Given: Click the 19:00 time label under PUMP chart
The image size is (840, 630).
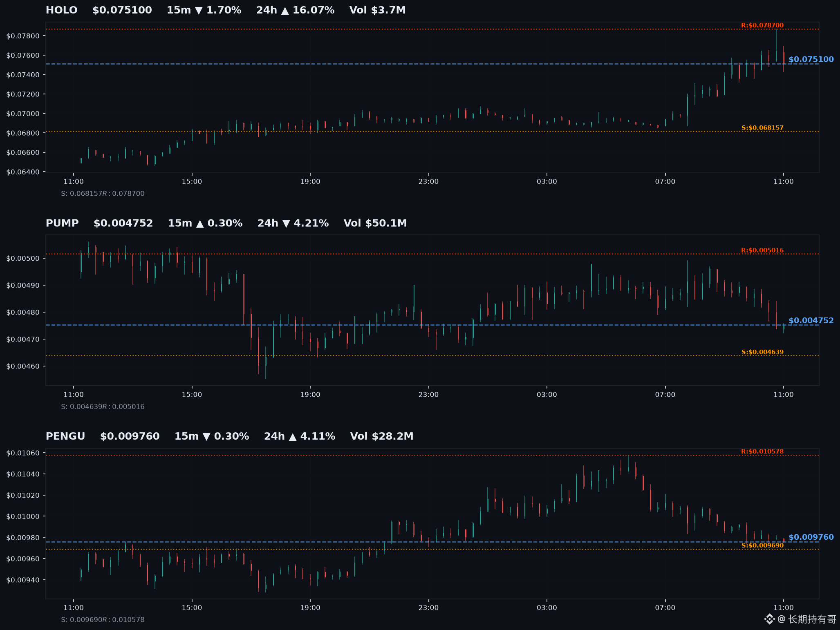Looking at the screenshot, I should point(310,395).
